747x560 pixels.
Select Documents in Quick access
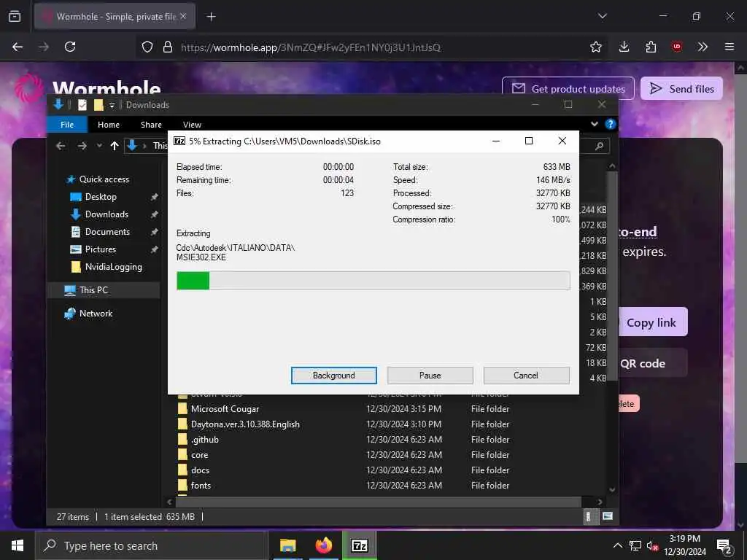(107, 232)
